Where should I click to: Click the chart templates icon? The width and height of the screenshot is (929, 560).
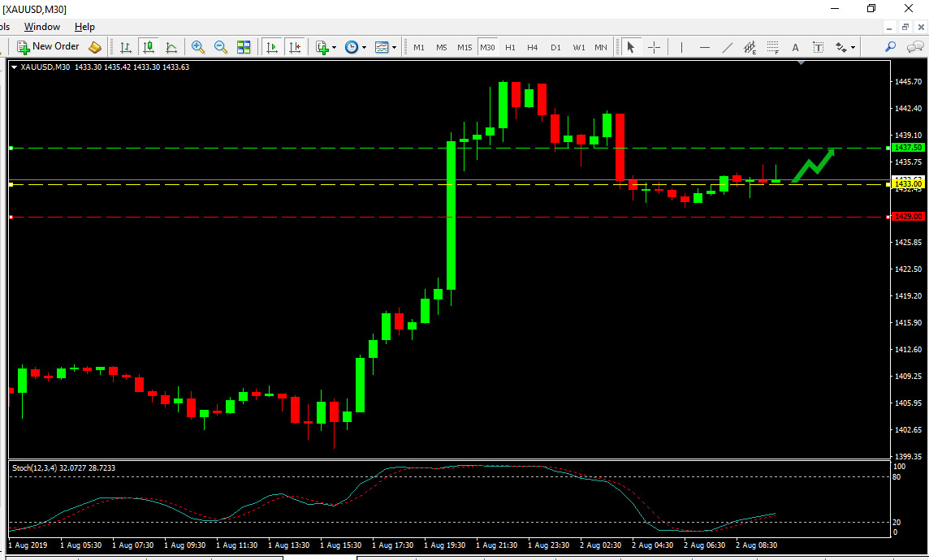[382, 47]
